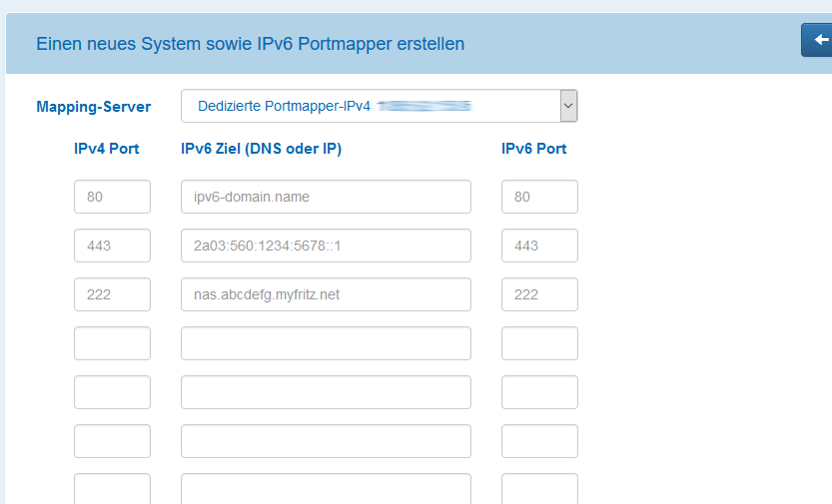
Task: Focus the empty IPv6 Port field in fifth row
Action: [x=539, y=392]
